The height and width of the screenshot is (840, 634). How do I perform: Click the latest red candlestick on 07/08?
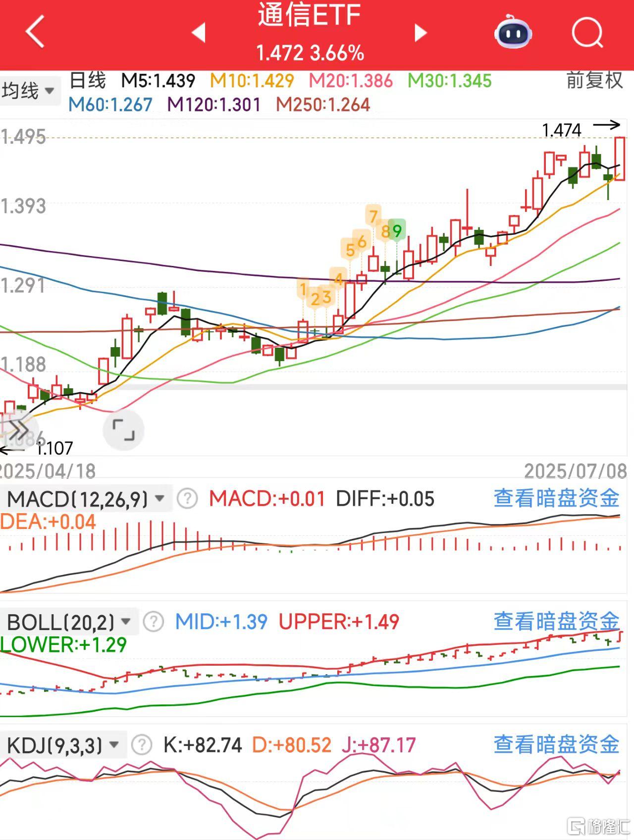620,158
